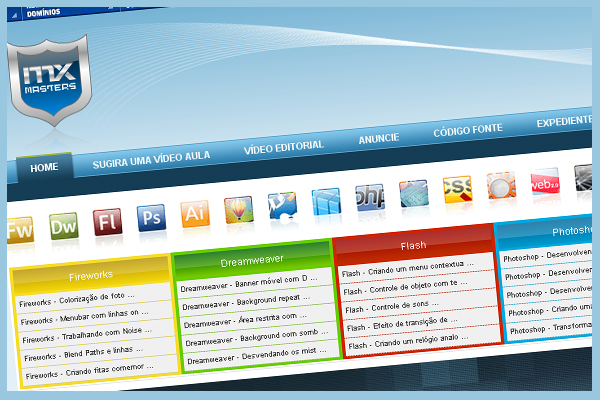Viewport: 600px width, 400px height.
Task: Open the orange gear circle icon
Action: click(x=501, y=185)
